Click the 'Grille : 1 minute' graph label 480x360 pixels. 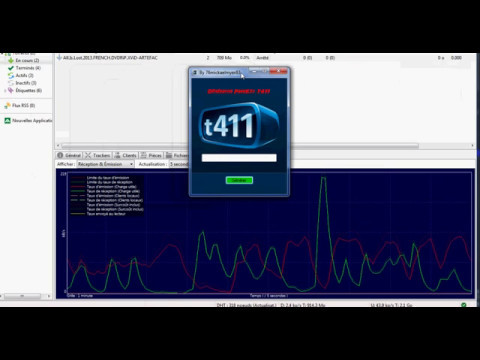[80, 296]
